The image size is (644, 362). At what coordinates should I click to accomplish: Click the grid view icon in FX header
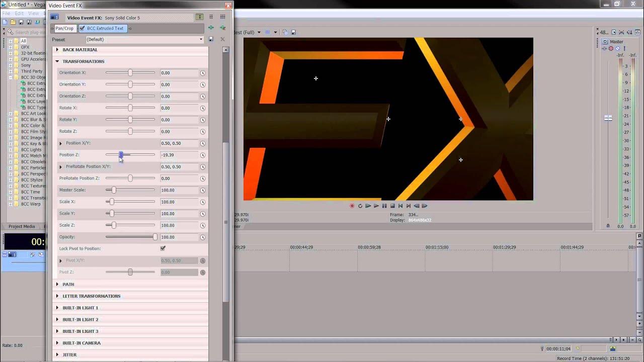coord(222,17)
